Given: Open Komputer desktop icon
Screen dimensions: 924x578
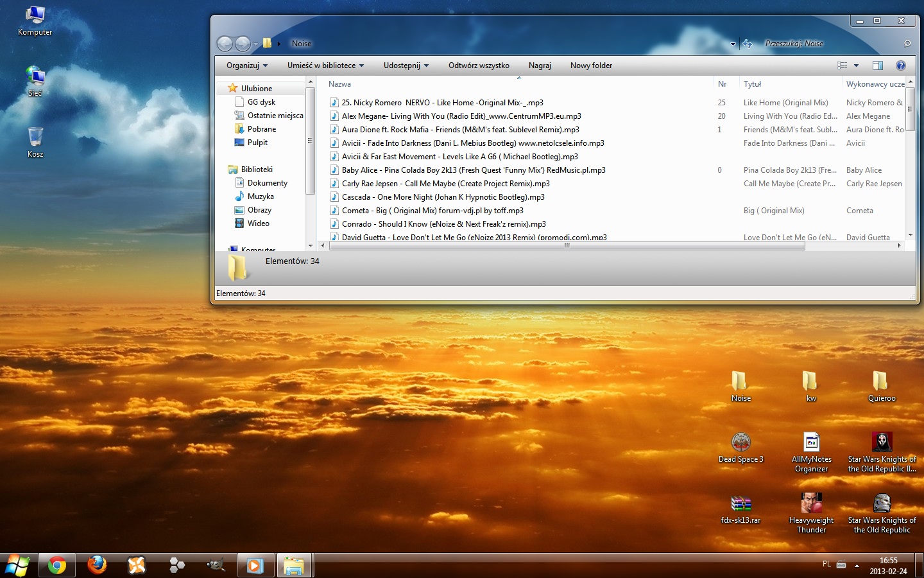Looking at the screenshot, I should point(35,21).
